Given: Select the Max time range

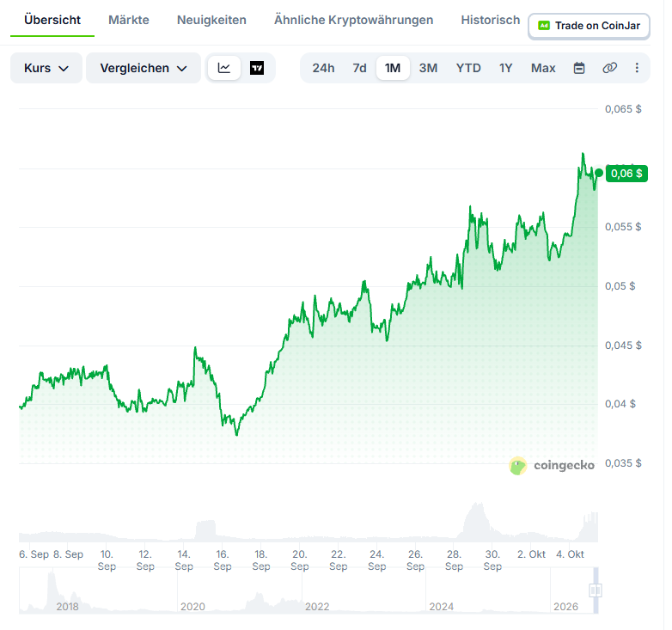Looking at the screenshot, I should (543, 68).
